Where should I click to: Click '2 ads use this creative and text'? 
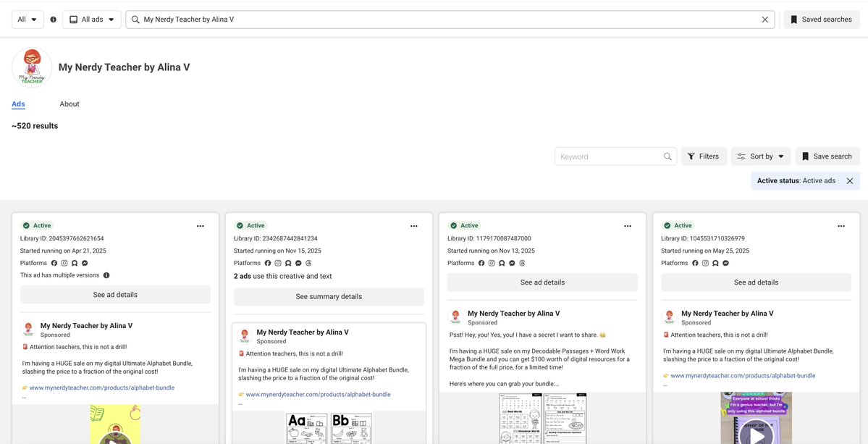click(x=283, y=276)
